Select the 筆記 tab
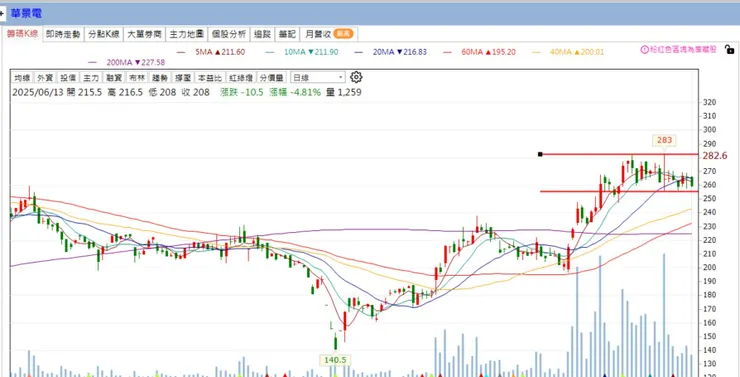The image size is (740, 377). pyautogui.click(x=287, y=34)
